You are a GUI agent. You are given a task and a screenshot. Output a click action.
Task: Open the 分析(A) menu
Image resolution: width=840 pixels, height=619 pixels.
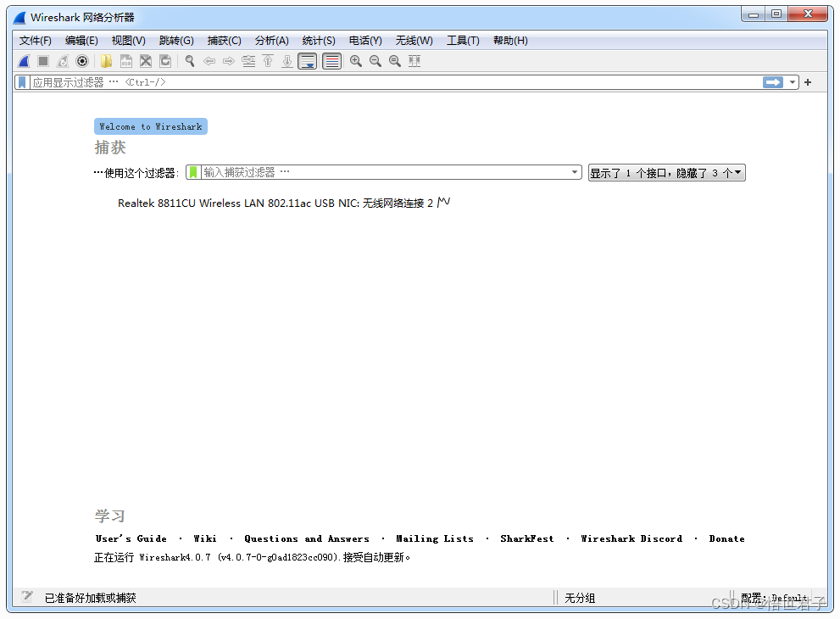pyautogui.click(x=271, y=41)
